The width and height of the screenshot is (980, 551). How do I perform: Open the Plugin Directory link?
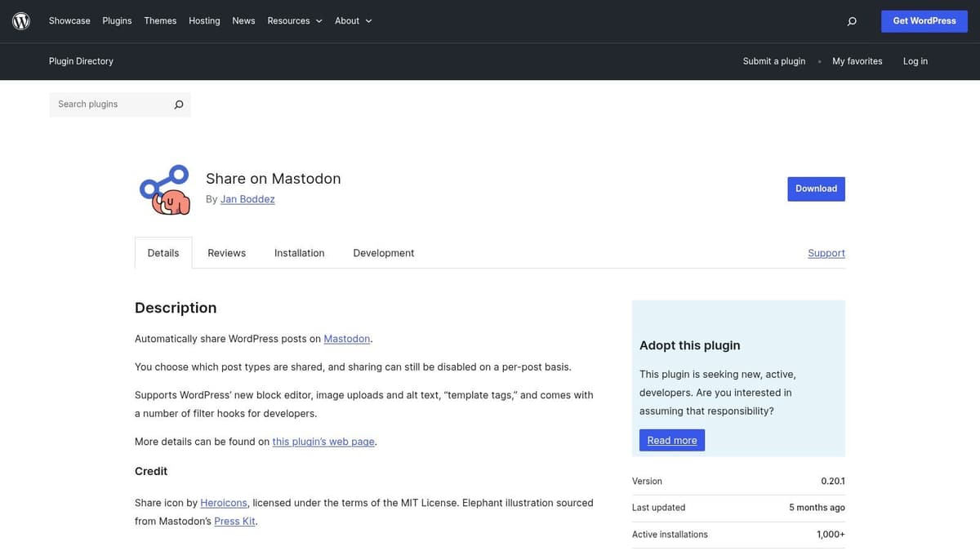tap(81, 61)
